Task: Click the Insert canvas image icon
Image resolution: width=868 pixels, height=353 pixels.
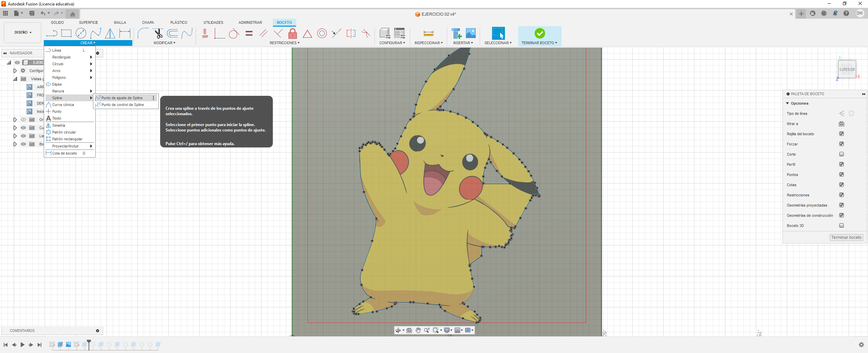Action: [471, 33]
